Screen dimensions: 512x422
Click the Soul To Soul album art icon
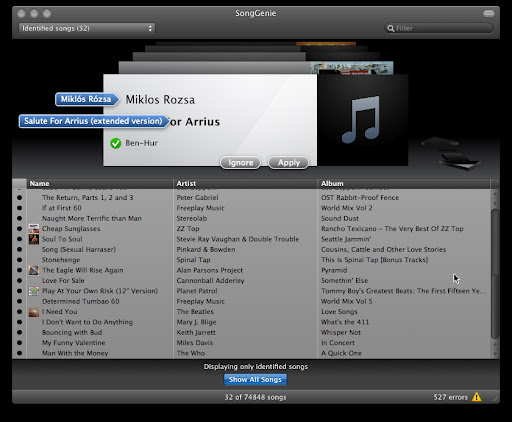[x=34, y=239]
